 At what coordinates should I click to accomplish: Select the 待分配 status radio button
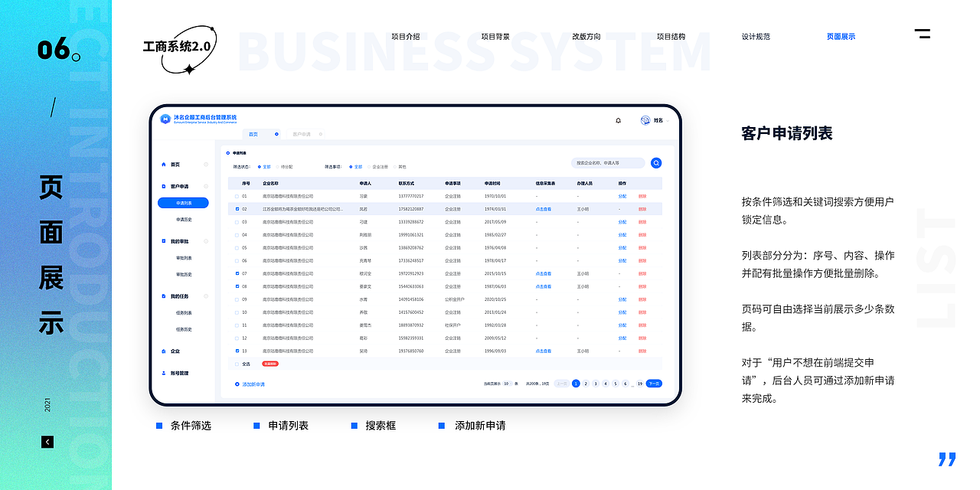click(x=278, y=166)
